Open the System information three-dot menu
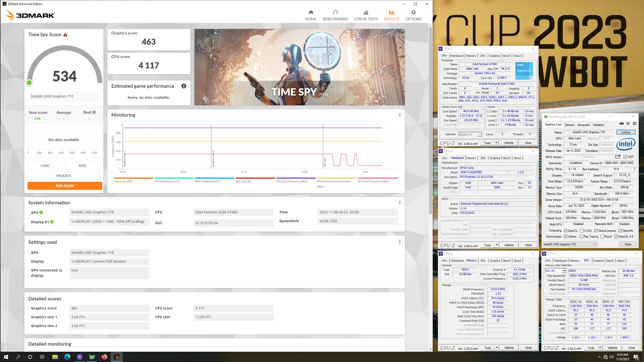 400,203
